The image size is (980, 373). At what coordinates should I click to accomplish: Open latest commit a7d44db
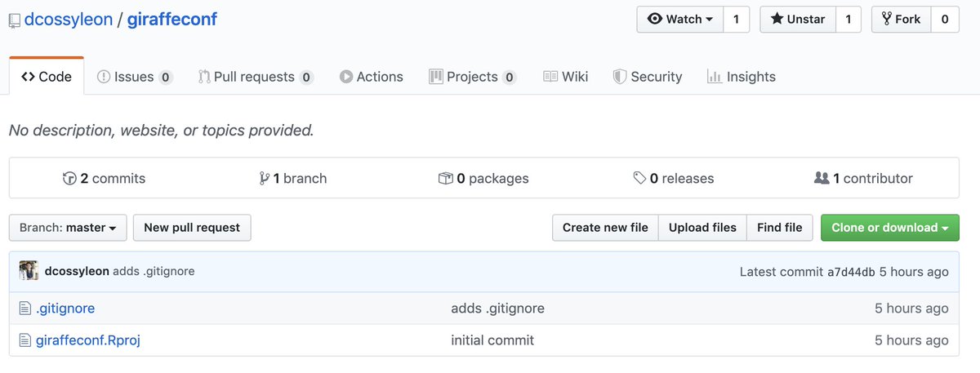tap(852, 272)
